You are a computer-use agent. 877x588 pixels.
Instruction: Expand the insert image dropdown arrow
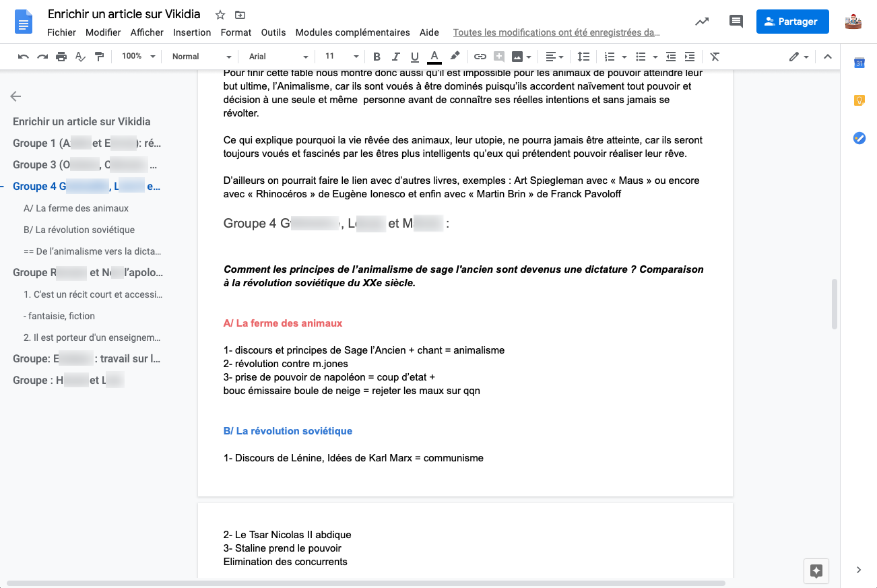529,57
